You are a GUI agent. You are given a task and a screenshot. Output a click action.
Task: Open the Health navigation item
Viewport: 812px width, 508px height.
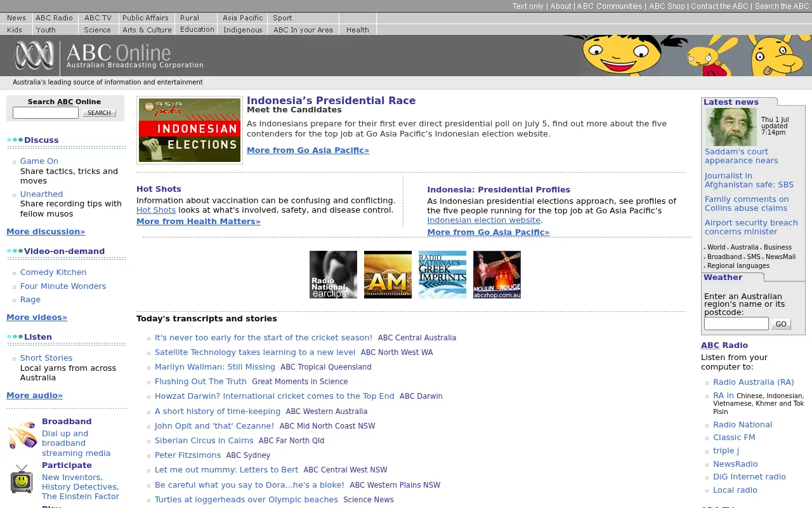click(x=358, y=30)
